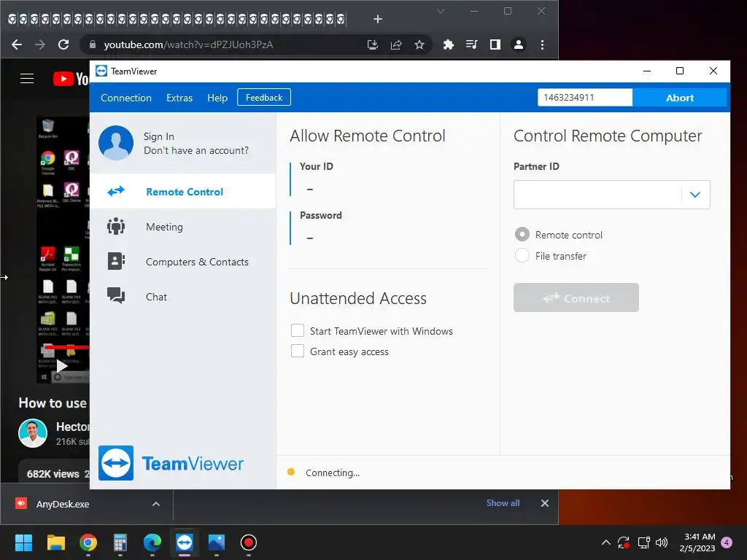Click Don't have an account link

196,150
